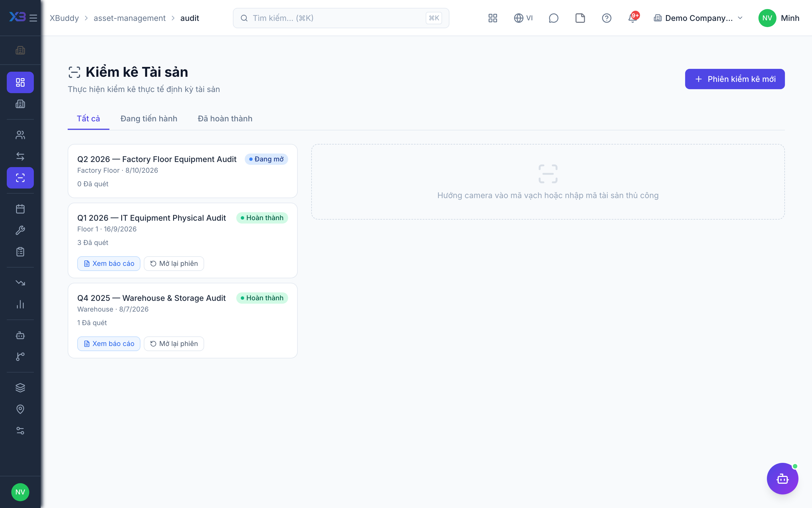Click Hoàn thành badge on Q4 2025 audit
The height and width of the screenshot is (508, 812).
coord(262,298)
